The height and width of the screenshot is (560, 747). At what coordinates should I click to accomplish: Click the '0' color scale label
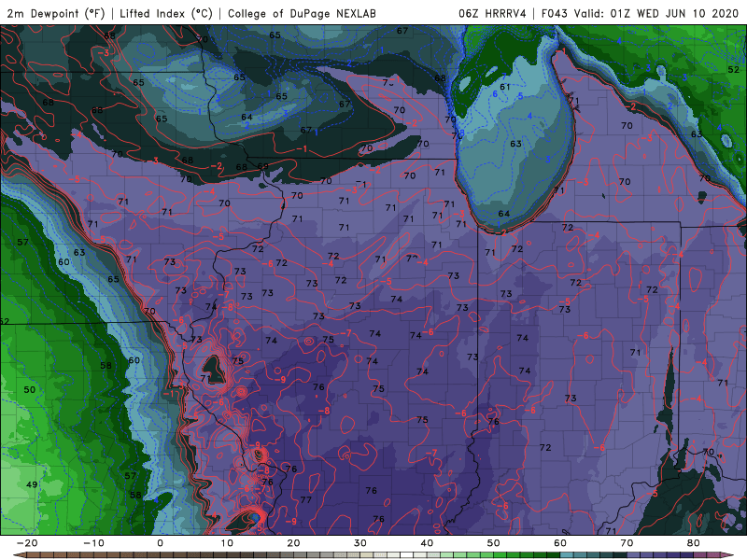(x=160, y=543)
